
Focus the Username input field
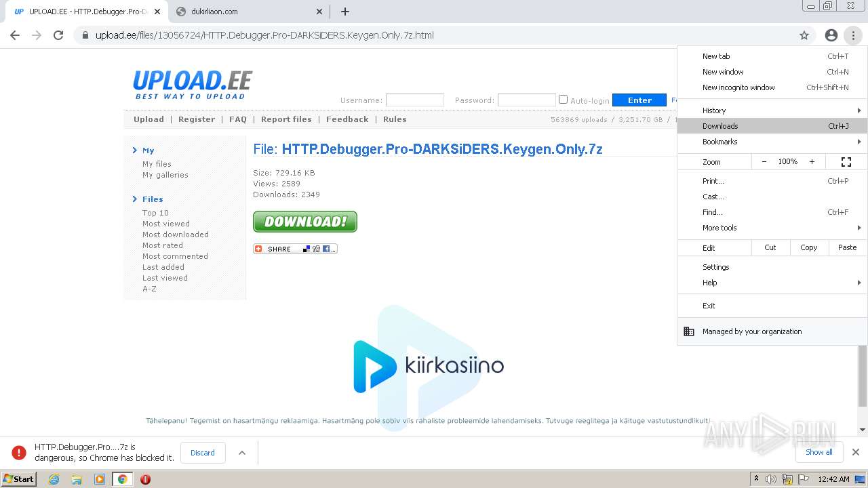(x=415, y=100)
